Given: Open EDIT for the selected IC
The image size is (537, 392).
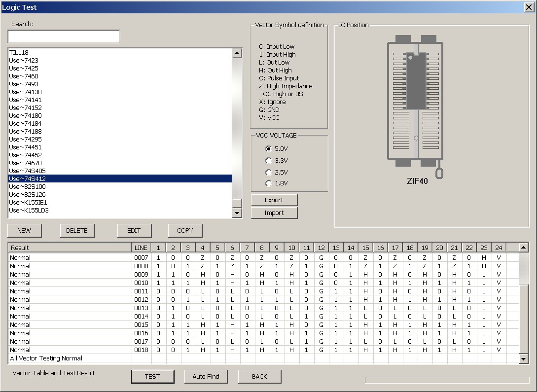Looking at the screenshot, I should (x=134, y=231).
